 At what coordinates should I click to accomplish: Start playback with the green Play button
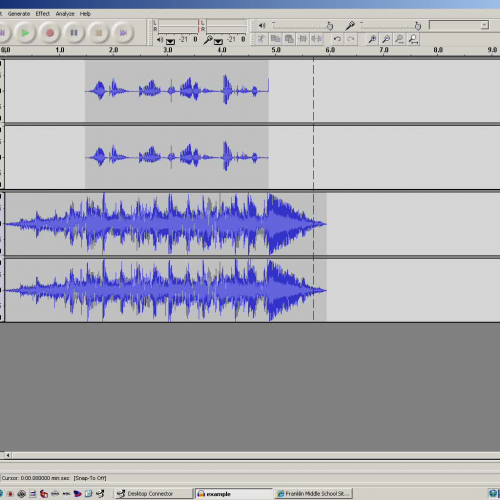point(25,33)
